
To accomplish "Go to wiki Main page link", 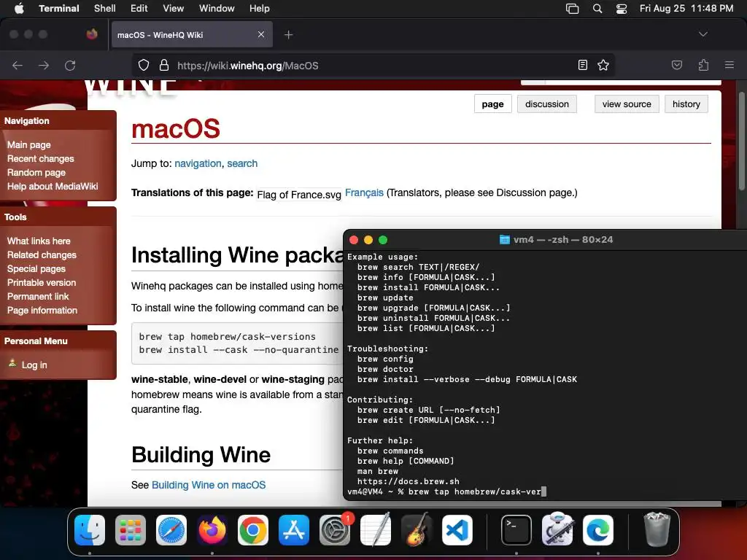I will (x=29, y=145).
